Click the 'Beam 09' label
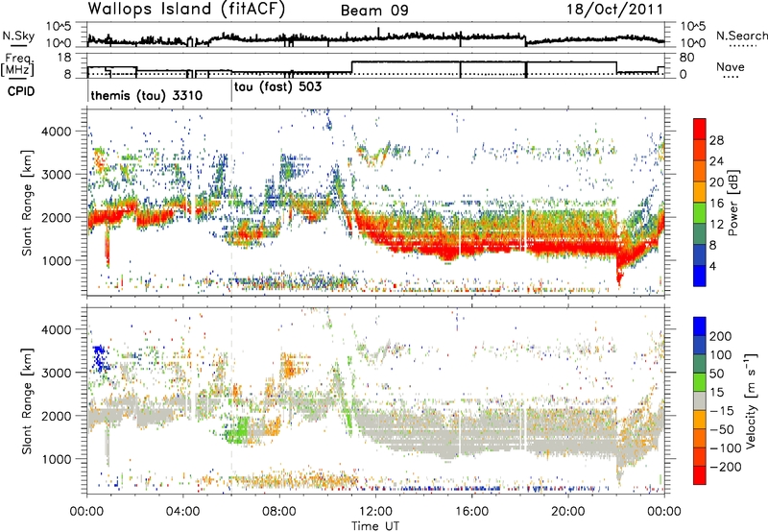This screenshot has height=532, width=768. [x=374, y=11]
